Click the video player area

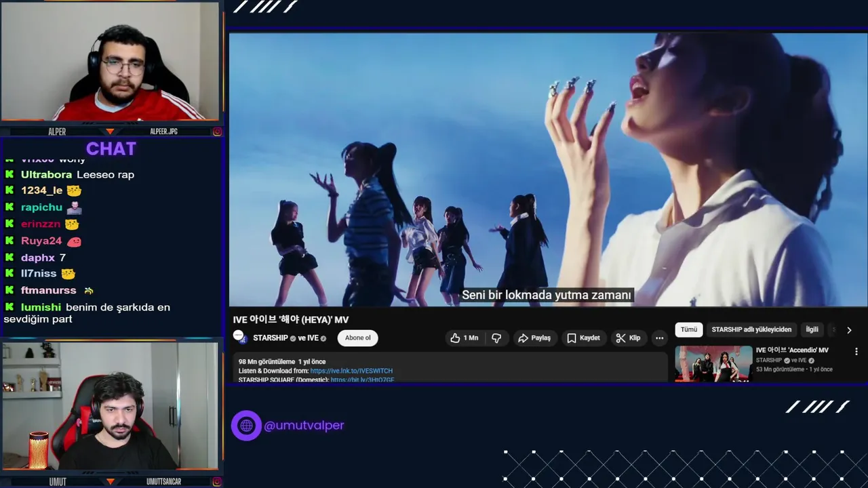click(x=548, y=169)
